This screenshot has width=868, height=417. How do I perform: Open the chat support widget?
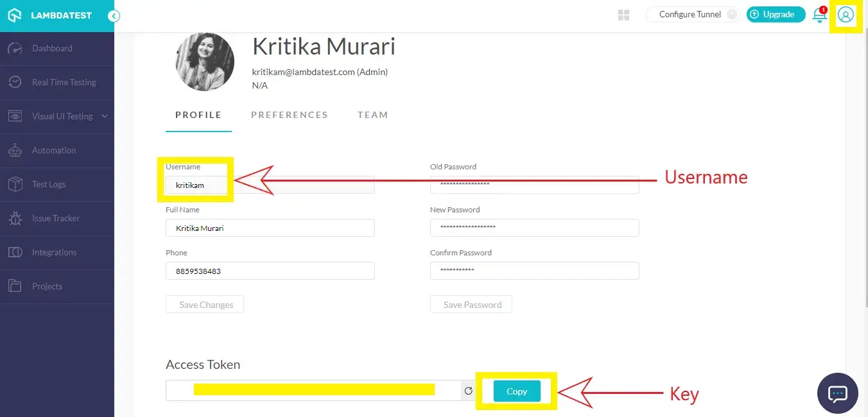[837, 393]
